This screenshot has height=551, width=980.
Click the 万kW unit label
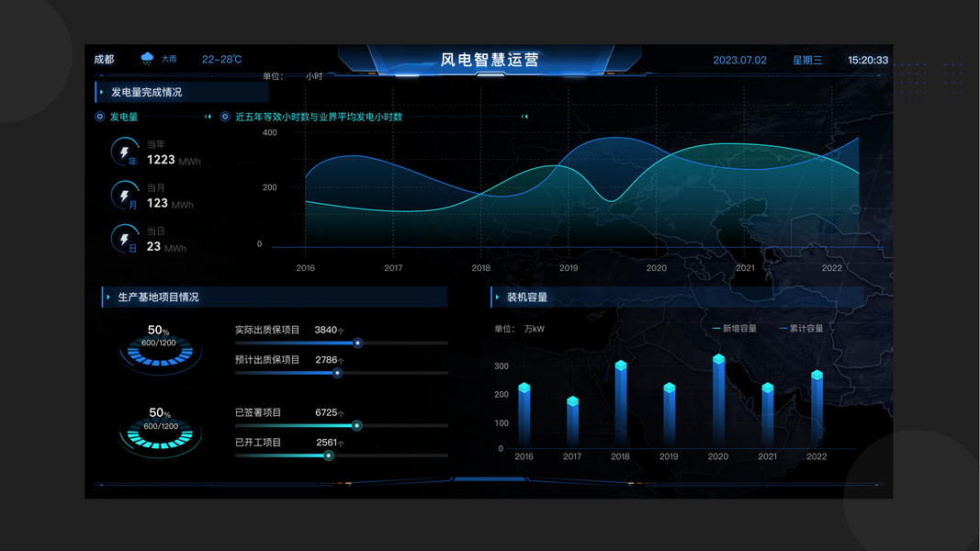coord(535,329)
